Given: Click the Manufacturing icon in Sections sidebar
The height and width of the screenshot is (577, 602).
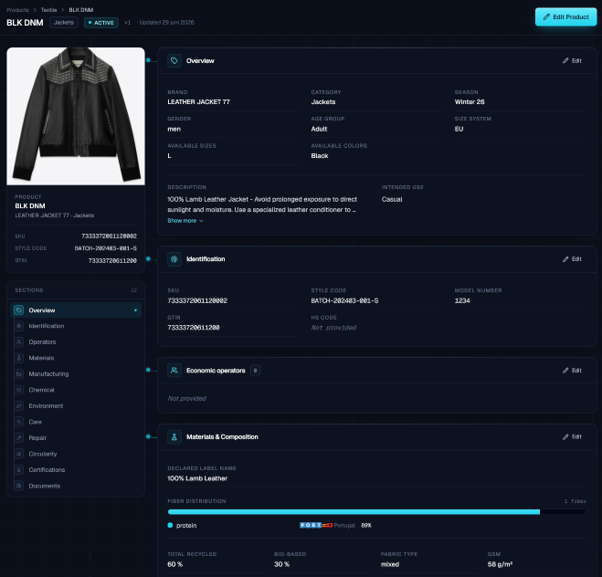Looking at the screenshot, I should click(x=19, y=374).
